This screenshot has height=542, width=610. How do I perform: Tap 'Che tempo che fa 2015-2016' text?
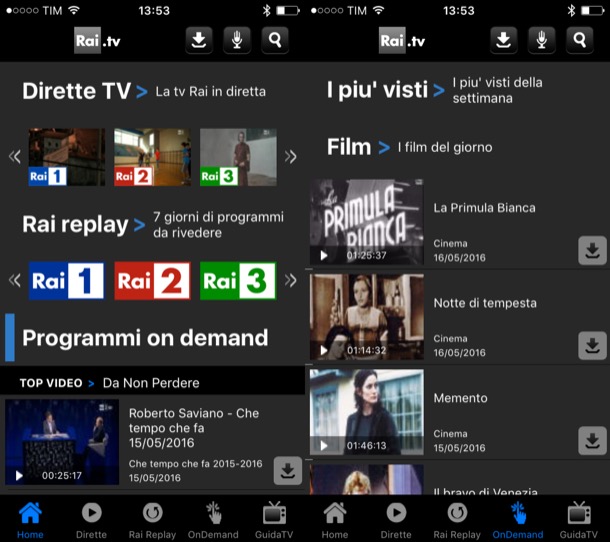pos(195,464)
